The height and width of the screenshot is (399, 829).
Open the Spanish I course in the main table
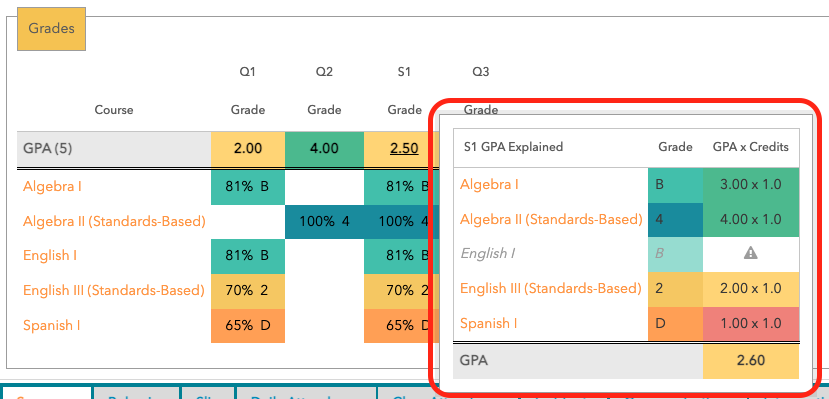pyautogui.click(x=52, y=325)
